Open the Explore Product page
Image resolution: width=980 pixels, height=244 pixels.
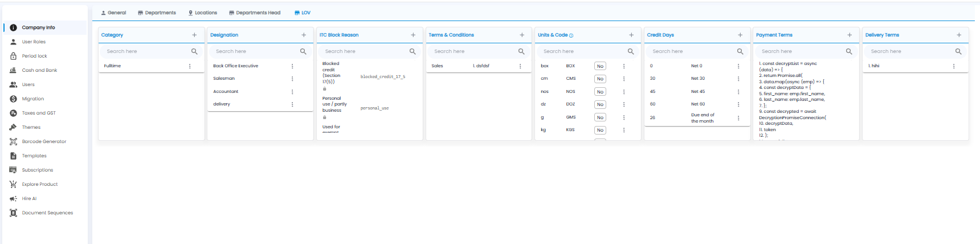point(40,184)
